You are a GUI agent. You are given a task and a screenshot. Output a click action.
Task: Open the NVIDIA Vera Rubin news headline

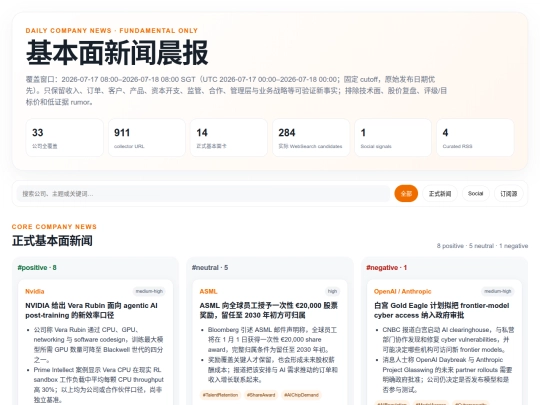tap(92, 310)
